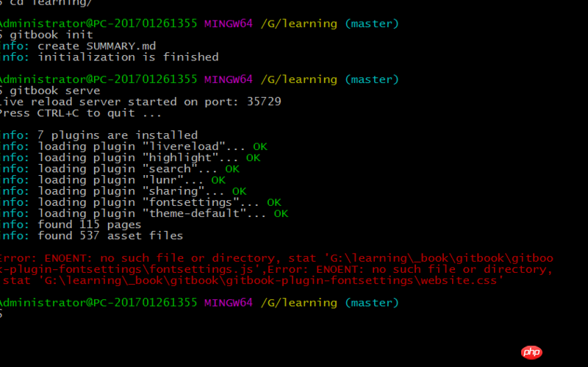
Task: Click the 'gitbook serve' command text
Action: [54, 90]
